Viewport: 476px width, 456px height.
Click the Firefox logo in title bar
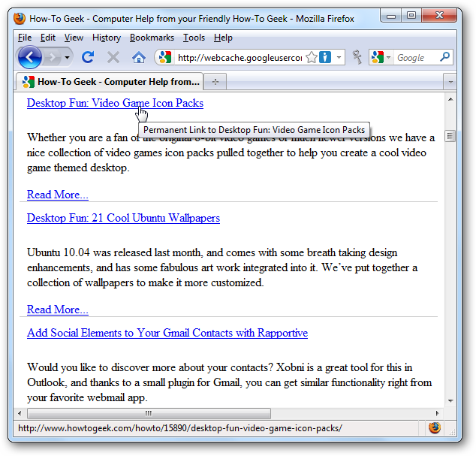[20, 19]
